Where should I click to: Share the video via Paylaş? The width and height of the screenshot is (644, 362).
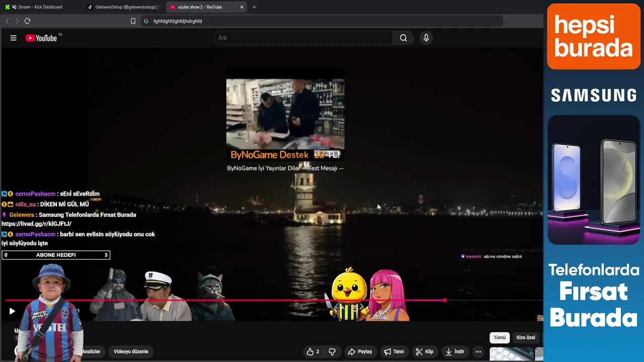click(x=360, y=351)
